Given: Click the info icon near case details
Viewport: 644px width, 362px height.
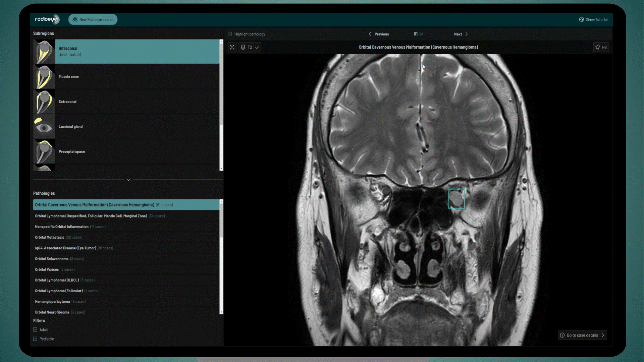Looking at the screenshot, I should point(562,335).
